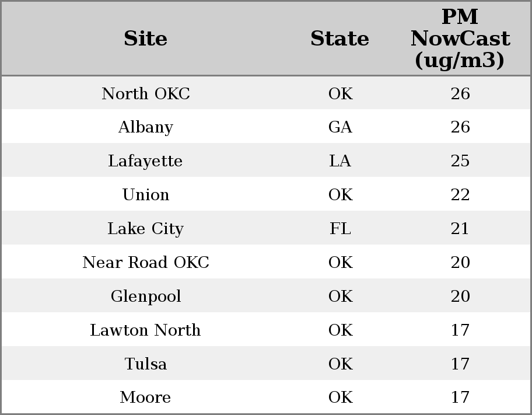Click the PM NowCast column header
Viewport: 532px width, 415px height.
[x=460, y=39]
